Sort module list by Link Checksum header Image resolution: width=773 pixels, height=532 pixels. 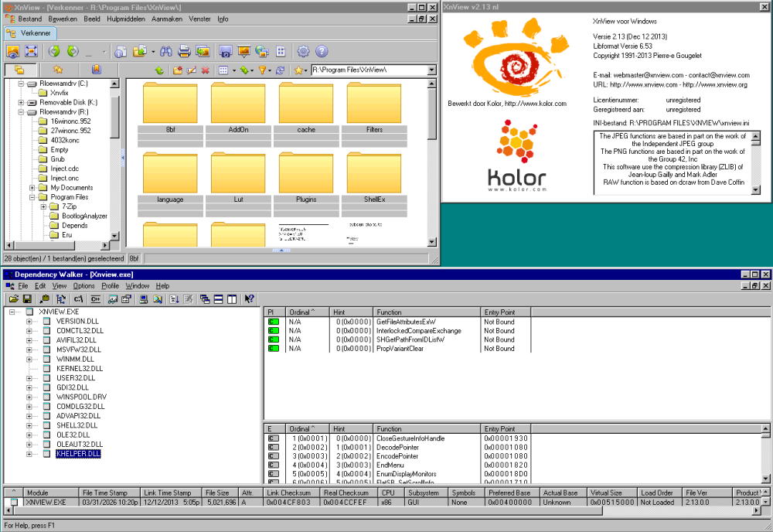click(x=291, y=493)
